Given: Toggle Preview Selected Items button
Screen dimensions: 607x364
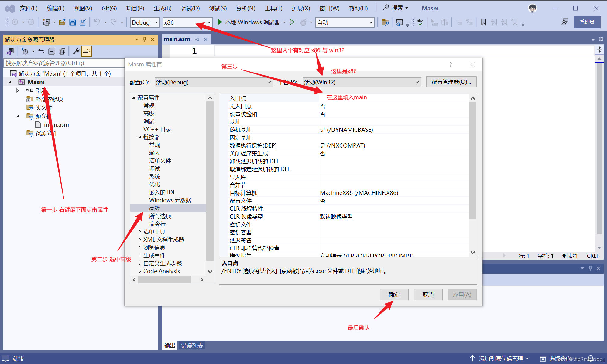Looking at the screenshot, I should click(87, 51).
